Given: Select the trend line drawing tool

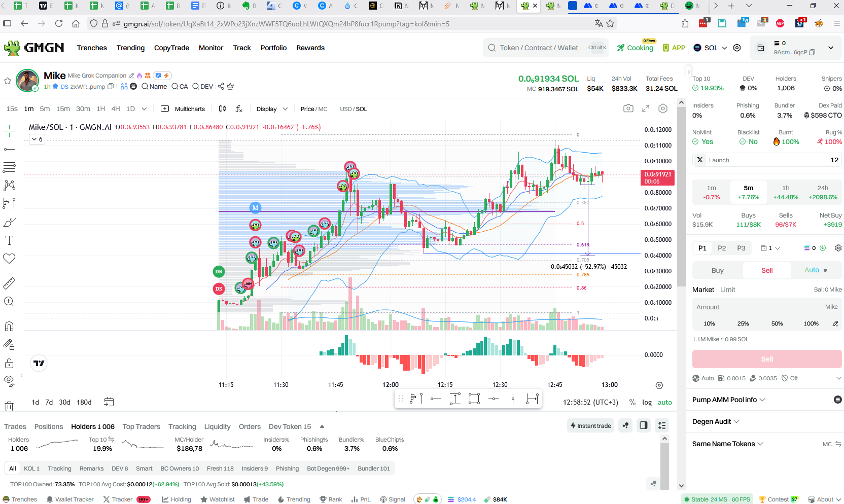Looking at the screenshot, I should (x=9, y=149).
